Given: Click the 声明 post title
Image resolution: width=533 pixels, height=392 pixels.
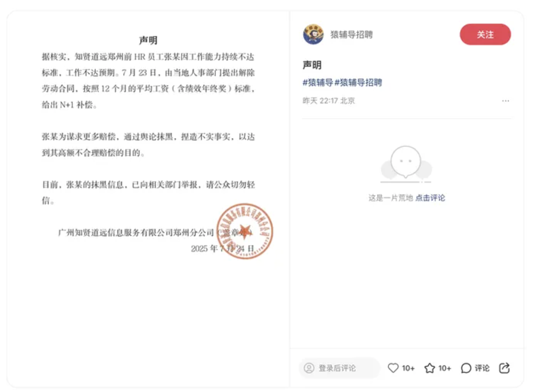Looking at the screenshot, I should point(312,65).
